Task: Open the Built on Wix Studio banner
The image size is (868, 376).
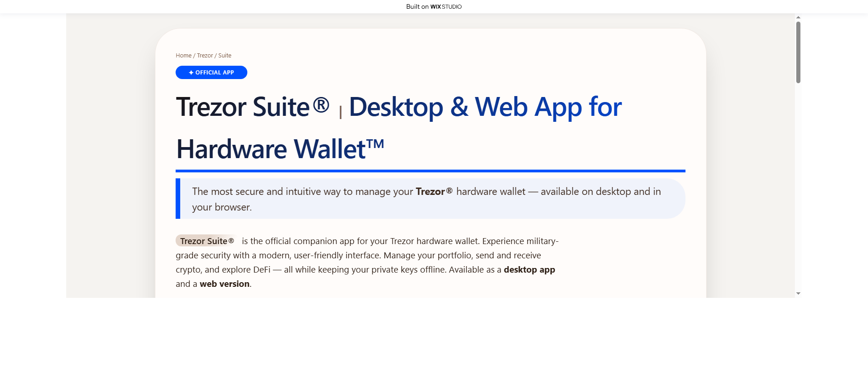Action: [x=434, y=6]
